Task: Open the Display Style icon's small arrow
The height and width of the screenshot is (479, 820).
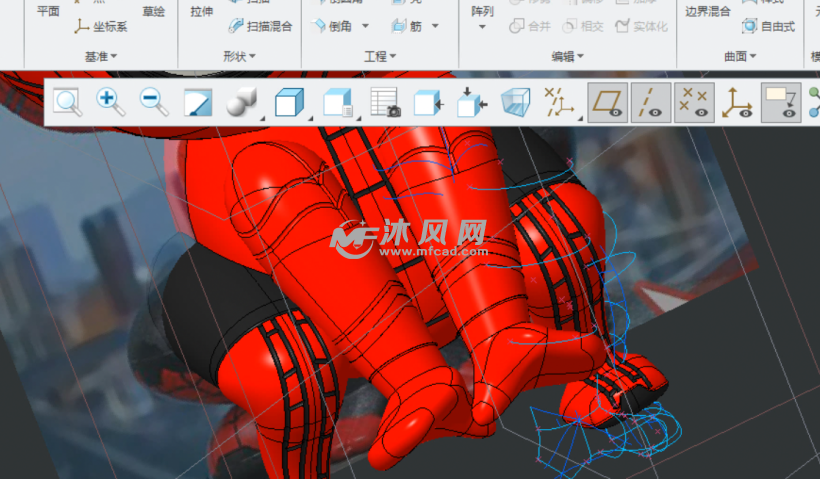Action: click(x=262, y=119)
